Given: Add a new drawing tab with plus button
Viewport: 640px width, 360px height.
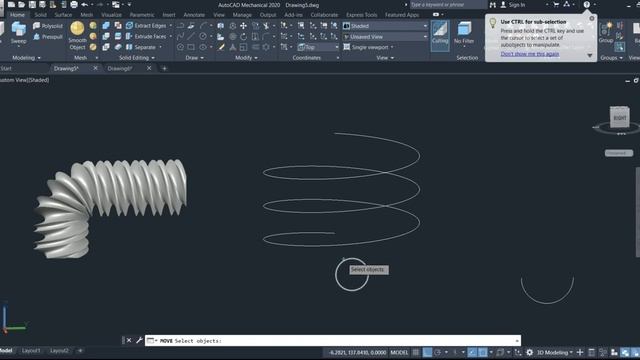Looking at the screenshot, I should (x=164, y=69).
